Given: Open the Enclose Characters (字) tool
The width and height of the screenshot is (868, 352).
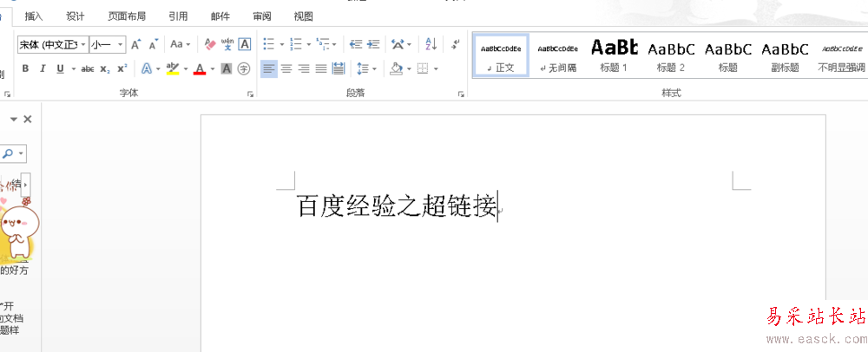Looking at the screenshot, I should 244,68.
